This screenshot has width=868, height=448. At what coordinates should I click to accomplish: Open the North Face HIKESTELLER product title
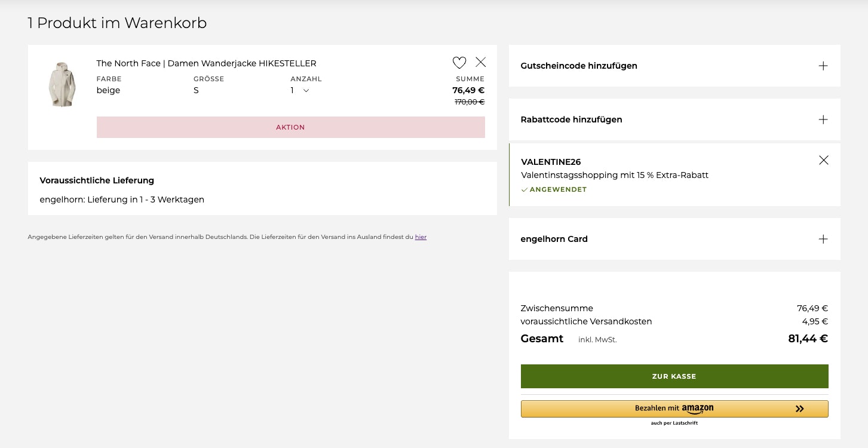pos(206,63)
